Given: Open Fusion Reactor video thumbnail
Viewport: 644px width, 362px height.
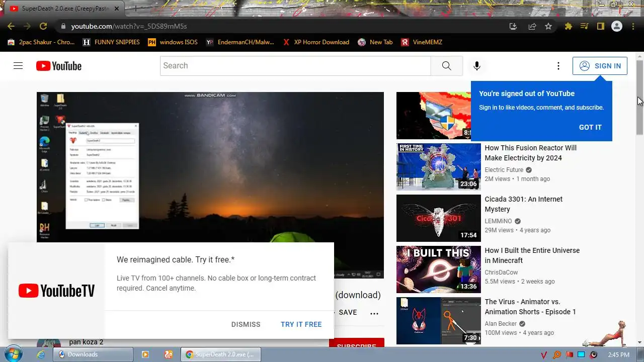Looking at the screenshot, I should click(439, 167).
